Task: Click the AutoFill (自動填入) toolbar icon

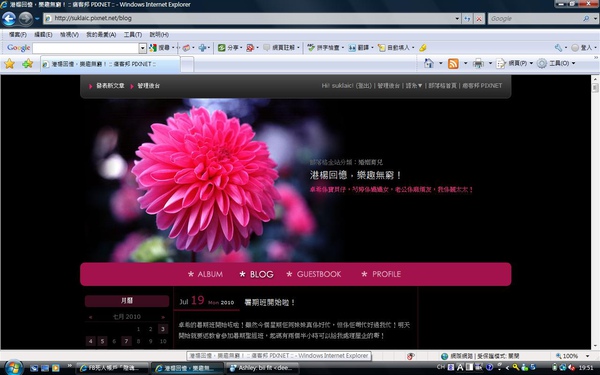Action: point(382,48)
